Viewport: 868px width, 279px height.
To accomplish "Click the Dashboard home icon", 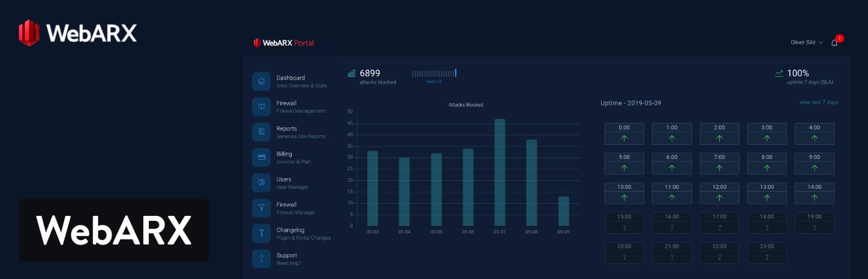I will click(x=261, y=81).
